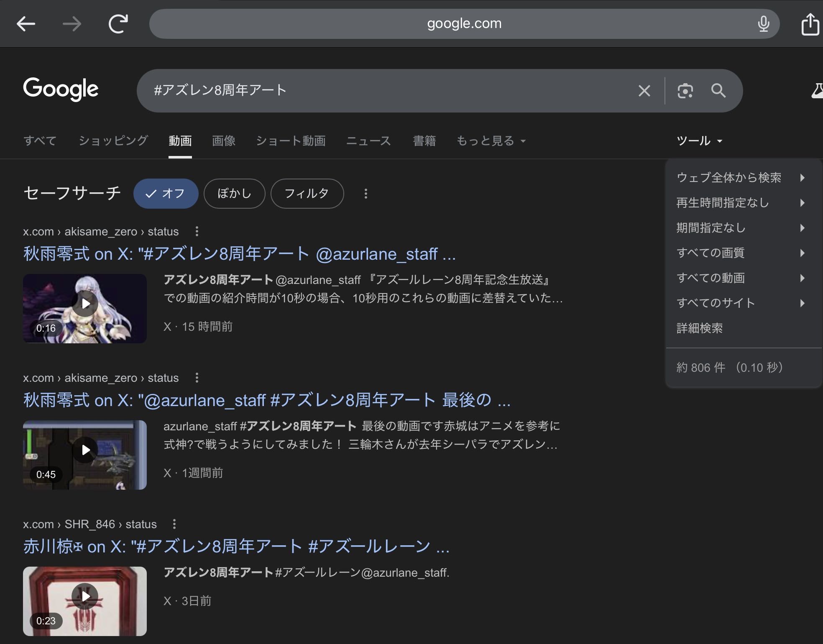Choose 詳細検索 in tools menu
This screenshot has width=823, height=644.
click(x=700, y=328)
